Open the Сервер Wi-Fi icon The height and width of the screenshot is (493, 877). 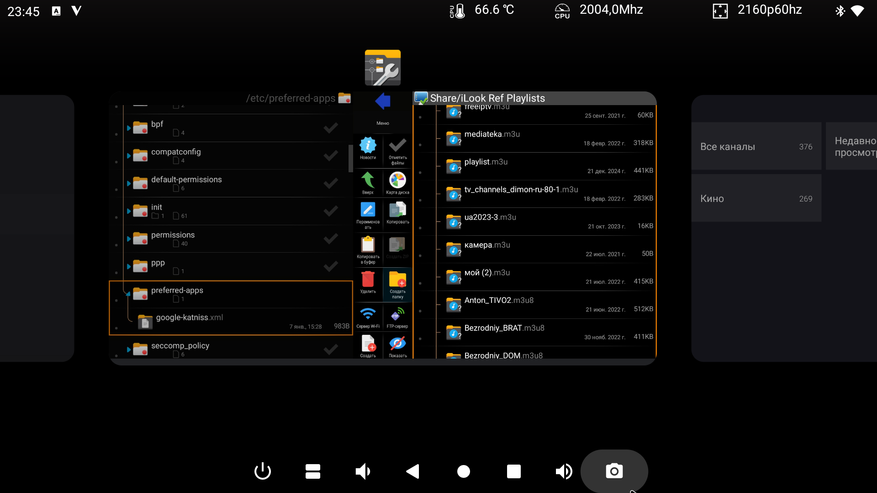(367, 314)
